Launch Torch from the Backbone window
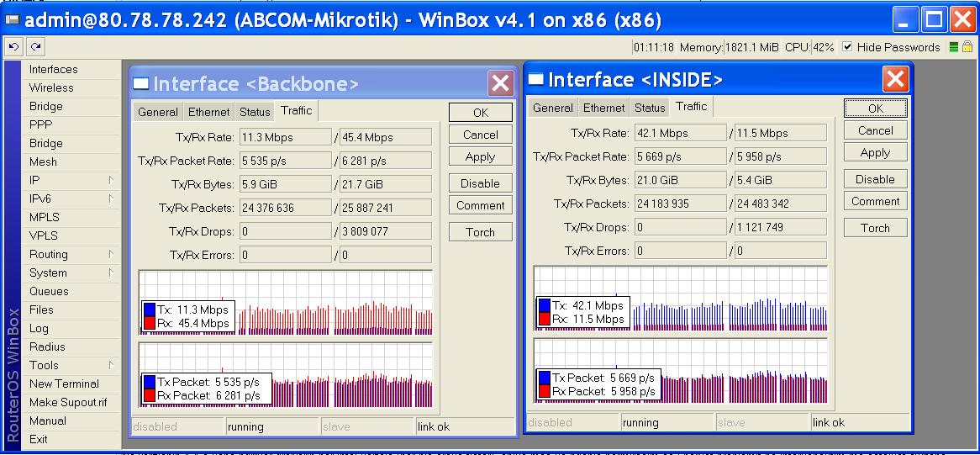The width and height of the screenshot is (980, 455). pyautogui.click(x=480, y=232)
